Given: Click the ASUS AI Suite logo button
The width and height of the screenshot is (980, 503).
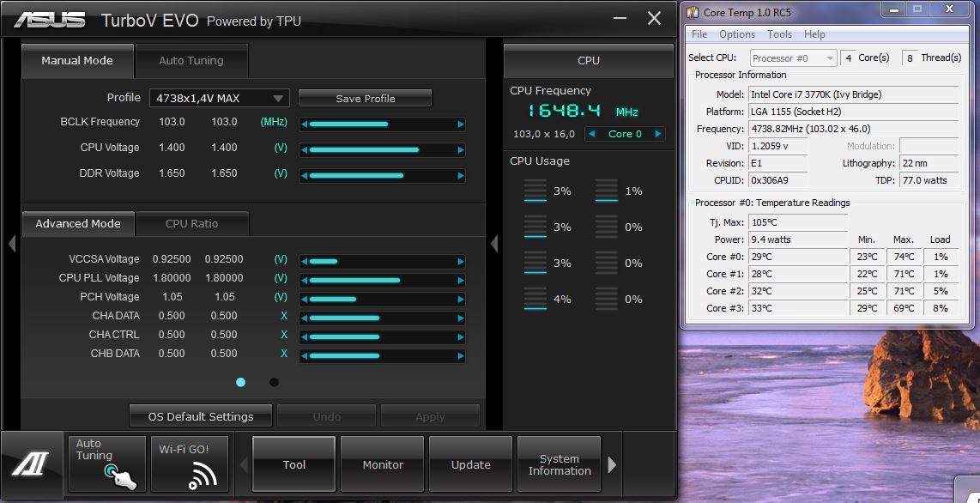Looking at the screenshot, I should click(x=32, y=464).
